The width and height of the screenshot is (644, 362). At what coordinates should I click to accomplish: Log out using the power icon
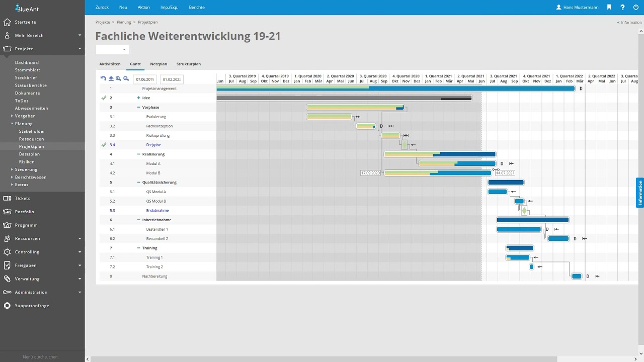(636, 8)
